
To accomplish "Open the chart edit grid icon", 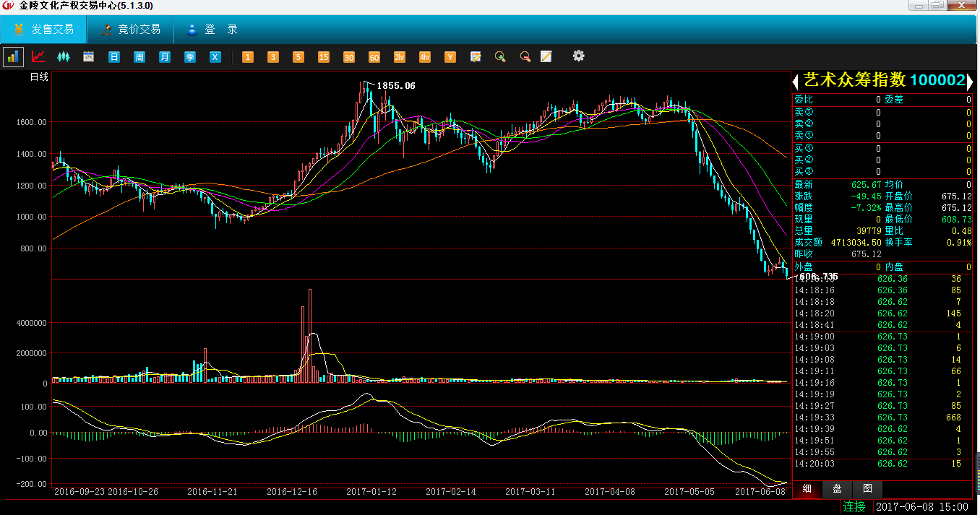I will pos(476,56).
